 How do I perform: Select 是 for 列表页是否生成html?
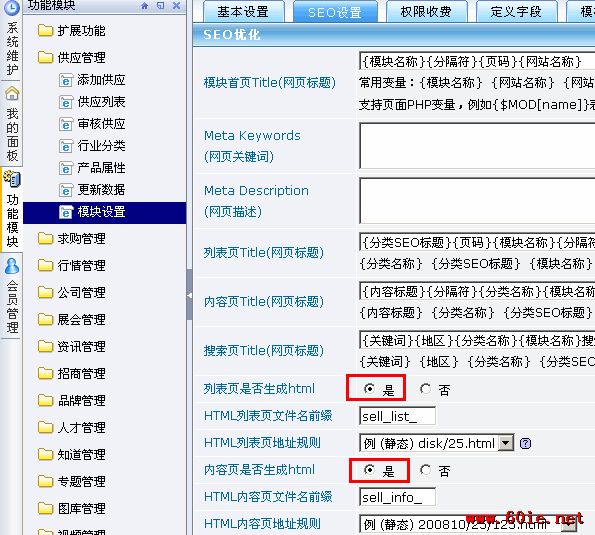pyautogui.click(x=369, y=389)
